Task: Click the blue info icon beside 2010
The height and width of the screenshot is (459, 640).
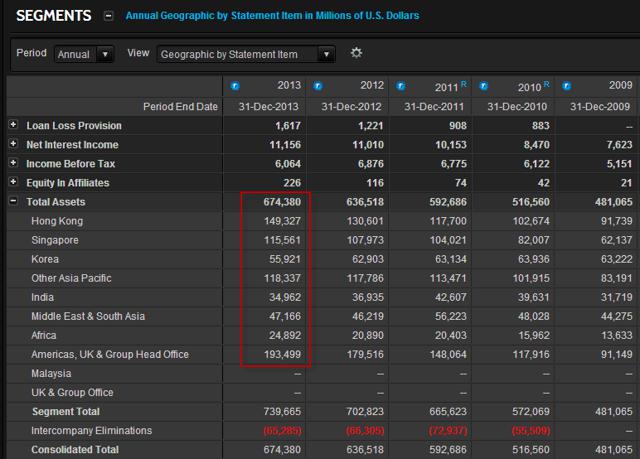Action: coord(483,86)
